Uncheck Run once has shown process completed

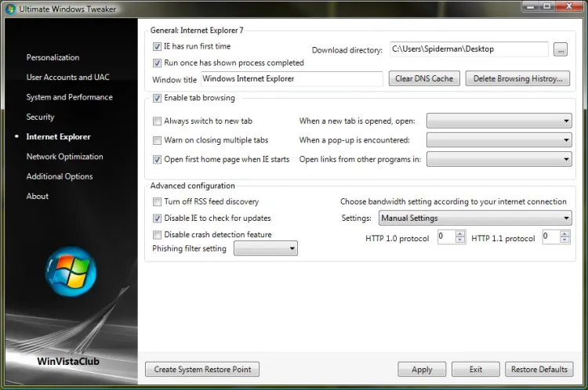[157, 63]
